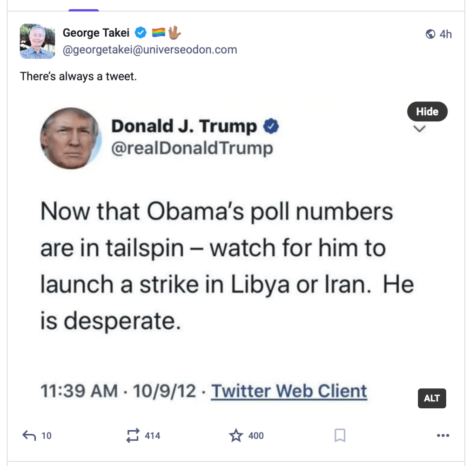Click the Vulcan salute hand emoji
476x466 pixels.
174,33
